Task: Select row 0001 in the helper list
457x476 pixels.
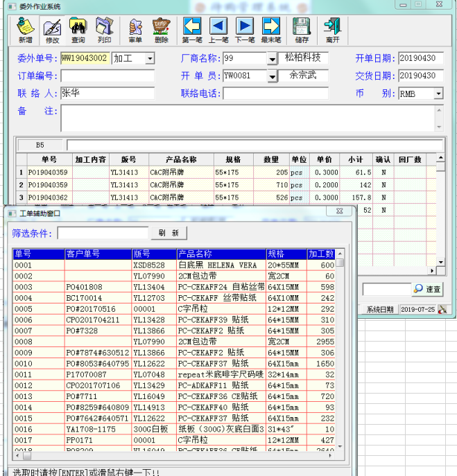Action: pyautogui.click(x=174, y=265)
